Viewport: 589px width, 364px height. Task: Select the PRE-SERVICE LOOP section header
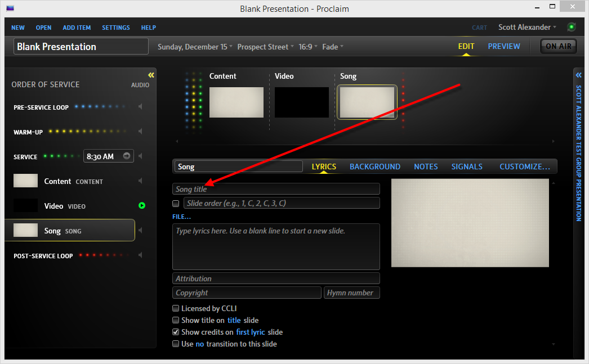pyautogui.click(x=41, y=107)
